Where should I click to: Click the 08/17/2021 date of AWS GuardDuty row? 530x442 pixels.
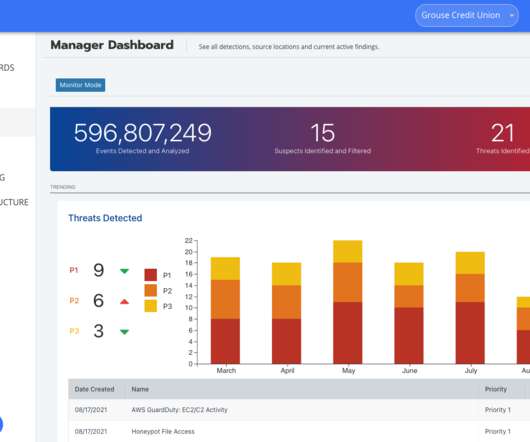(x=91, y=410)
